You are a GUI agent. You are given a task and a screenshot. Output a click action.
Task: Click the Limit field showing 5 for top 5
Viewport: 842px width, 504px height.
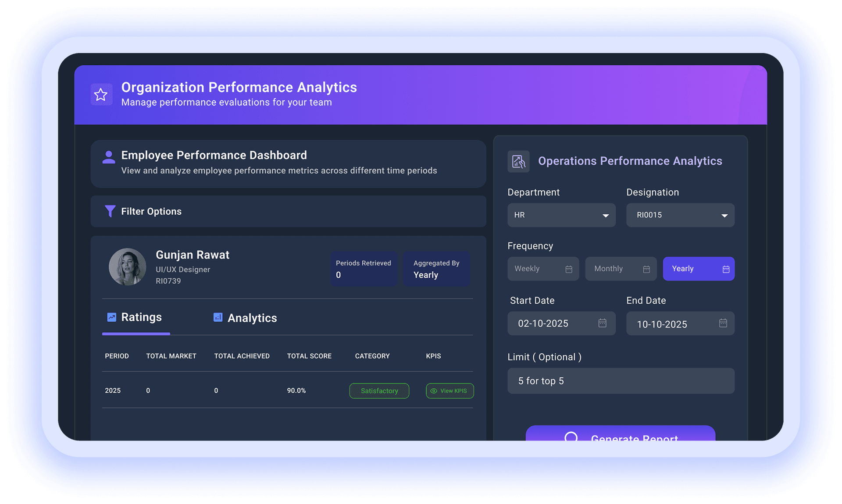click(x=620, y=381)
